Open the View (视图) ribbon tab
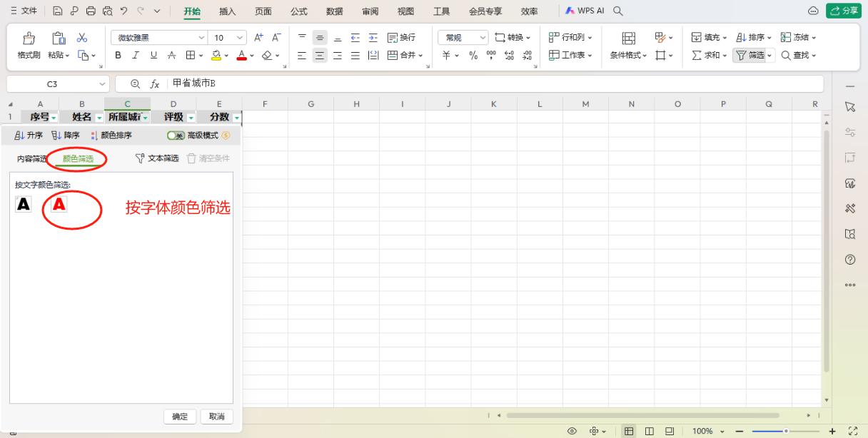 click(x=405, y=11)
